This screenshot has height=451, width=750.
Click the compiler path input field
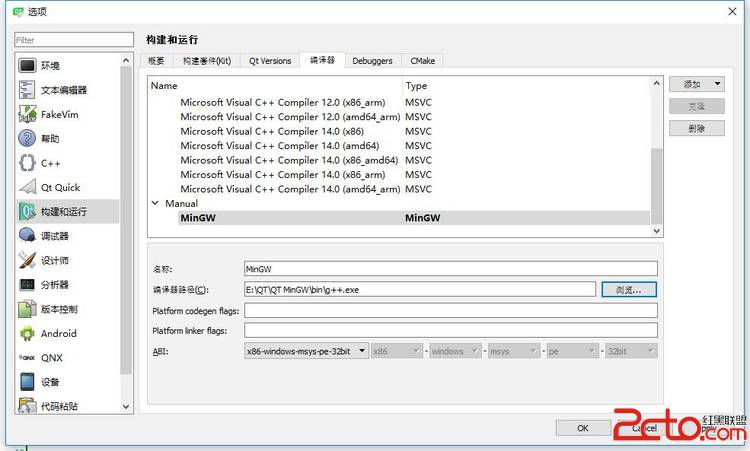419,289
